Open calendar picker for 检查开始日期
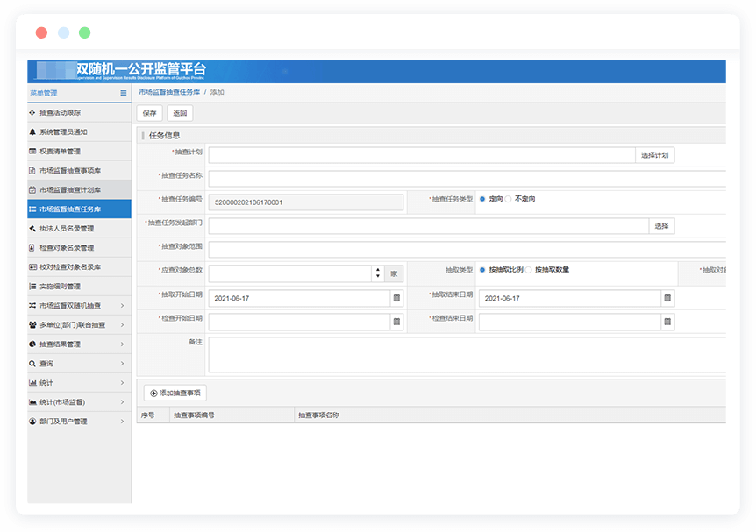This screenshot has height=532, width=756. 396,322
